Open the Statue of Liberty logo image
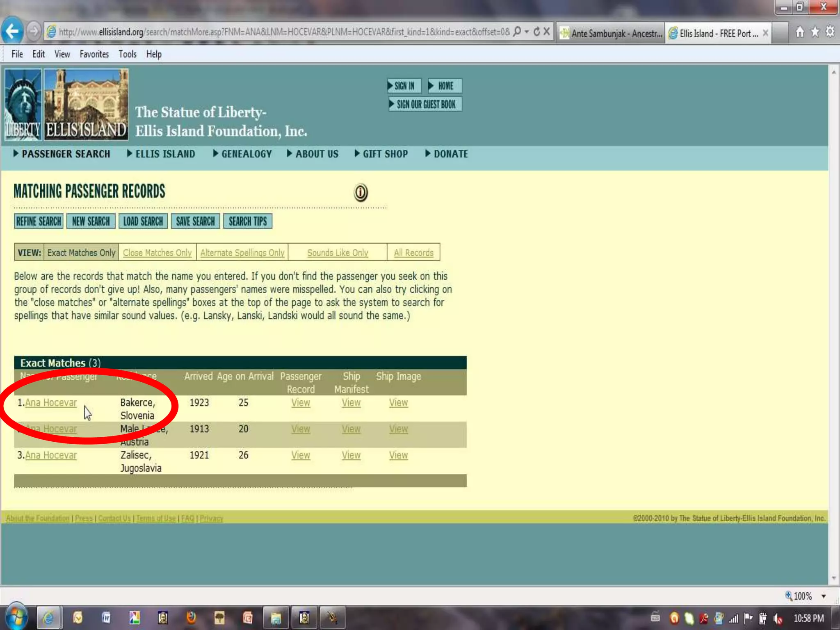The height and width of the screenshot is (630, 840). tap(23, 104)
